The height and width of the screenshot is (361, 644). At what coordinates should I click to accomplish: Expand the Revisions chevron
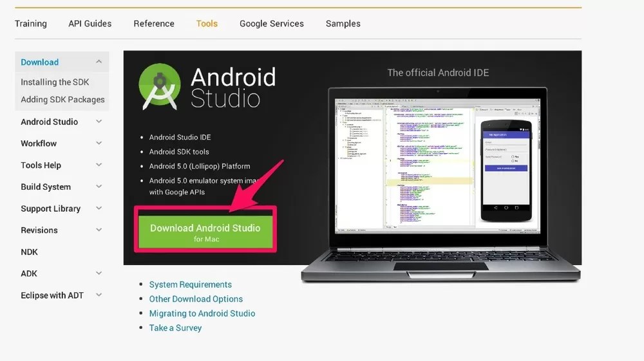click(x=99, y=230)
